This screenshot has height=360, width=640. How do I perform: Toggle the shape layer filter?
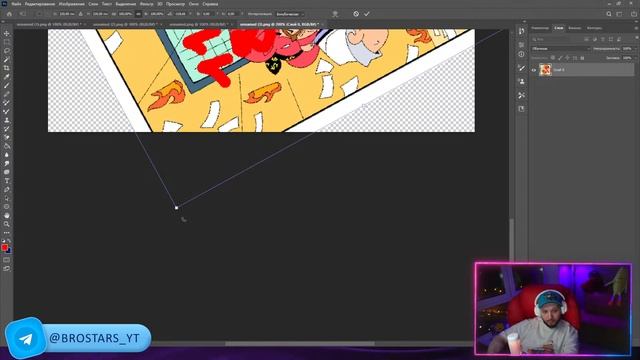tap(611, 39)
